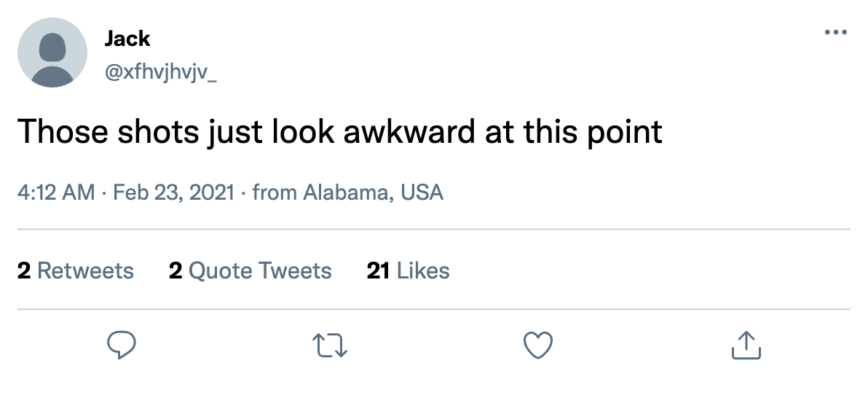Show who gave the 21 Likes
Image resolution: width=868 pixels, height=398 pixels.
pyautogui.click(x=409, y=271)
